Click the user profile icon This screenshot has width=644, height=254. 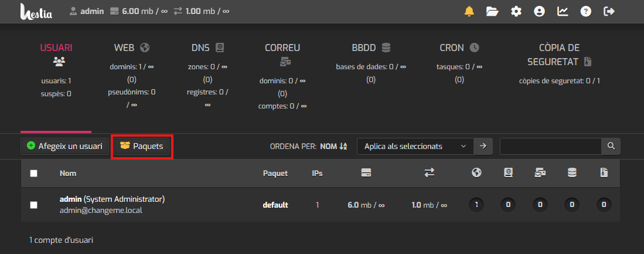coord(539,11)
